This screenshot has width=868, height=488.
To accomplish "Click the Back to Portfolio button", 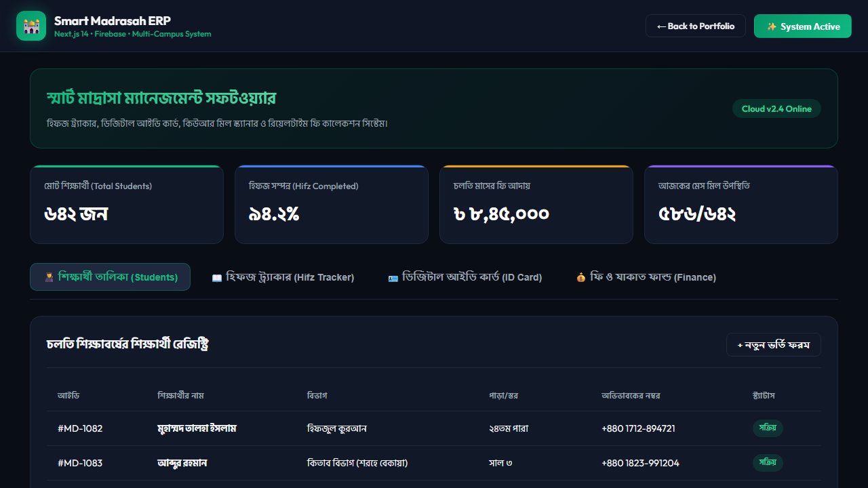I will [x=696, y=26].
